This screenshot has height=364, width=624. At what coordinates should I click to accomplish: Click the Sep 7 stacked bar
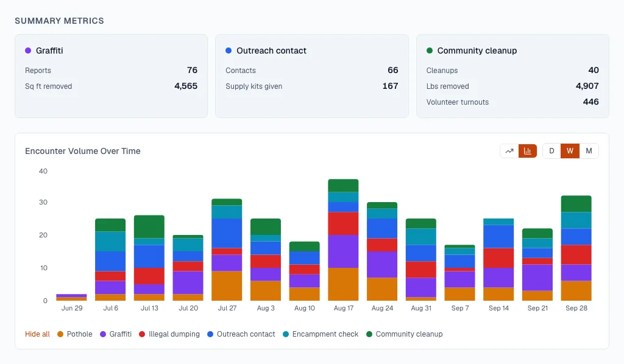459,273
